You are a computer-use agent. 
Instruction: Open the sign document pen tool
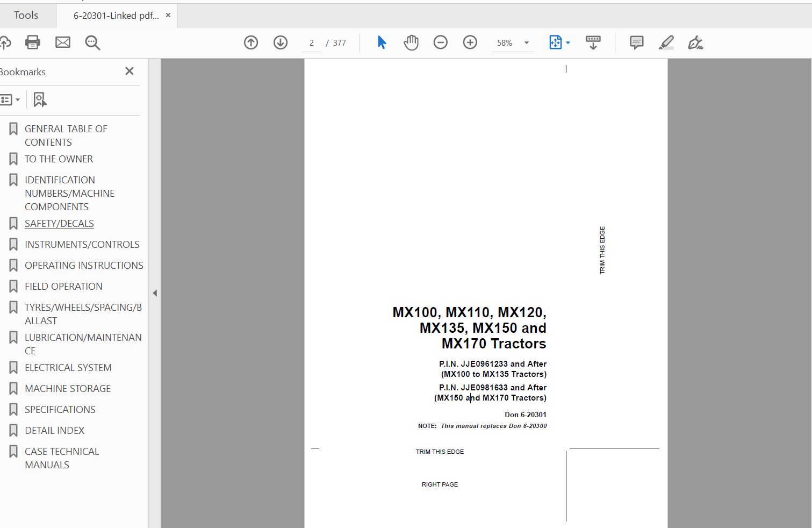696,42
